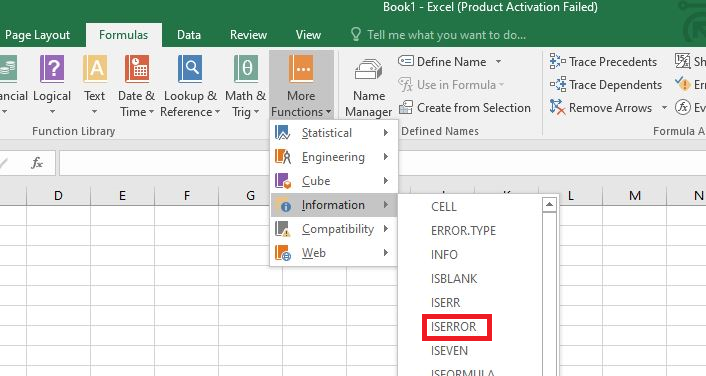Select ISERROR from the Information list
Screen dimensions: 706x376
[453, 326]
